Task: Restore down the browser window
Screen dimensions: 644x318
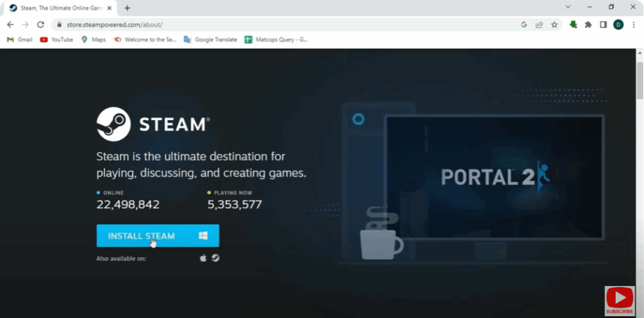Action: [611, 6]
